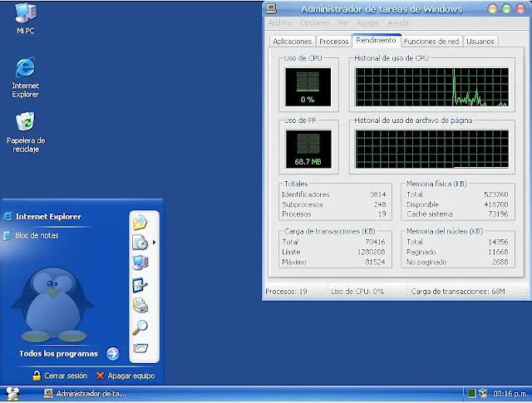Click the Uso de CPU 0 % gauge

308,87
